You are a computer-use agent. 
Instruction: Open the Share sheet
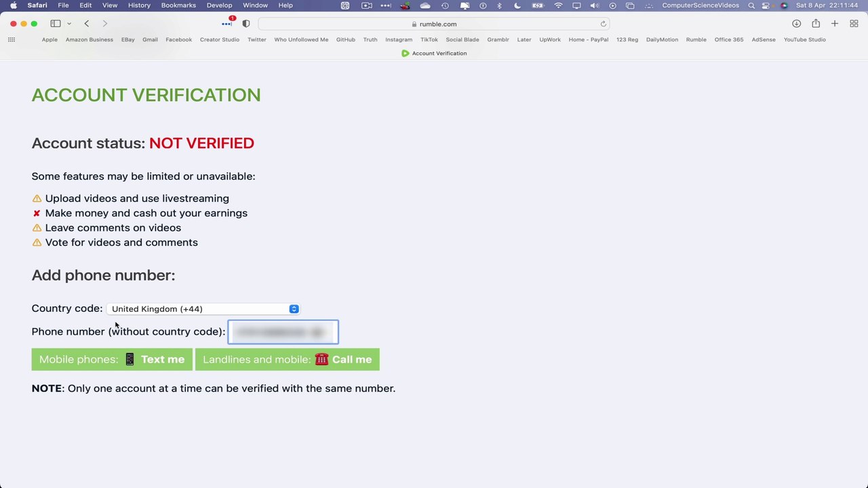(816, 24)
